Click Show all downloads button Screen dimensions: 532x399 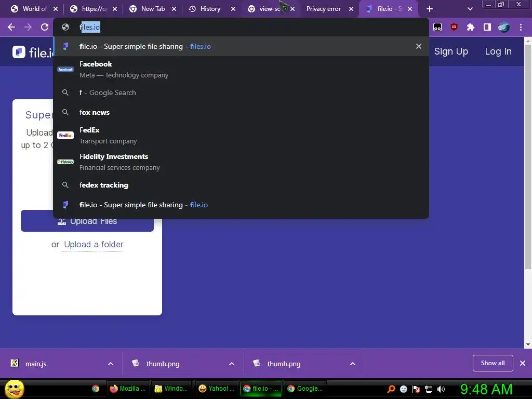[493, 363]
